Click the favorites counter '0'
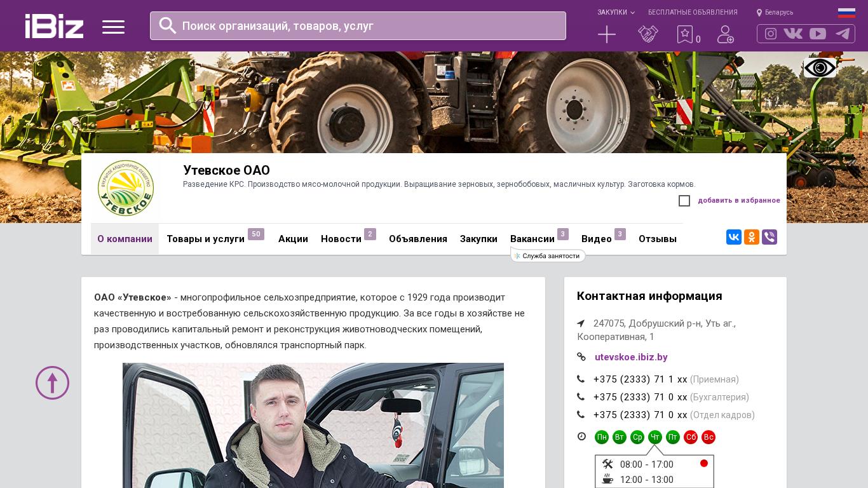 tap(698, 39)
